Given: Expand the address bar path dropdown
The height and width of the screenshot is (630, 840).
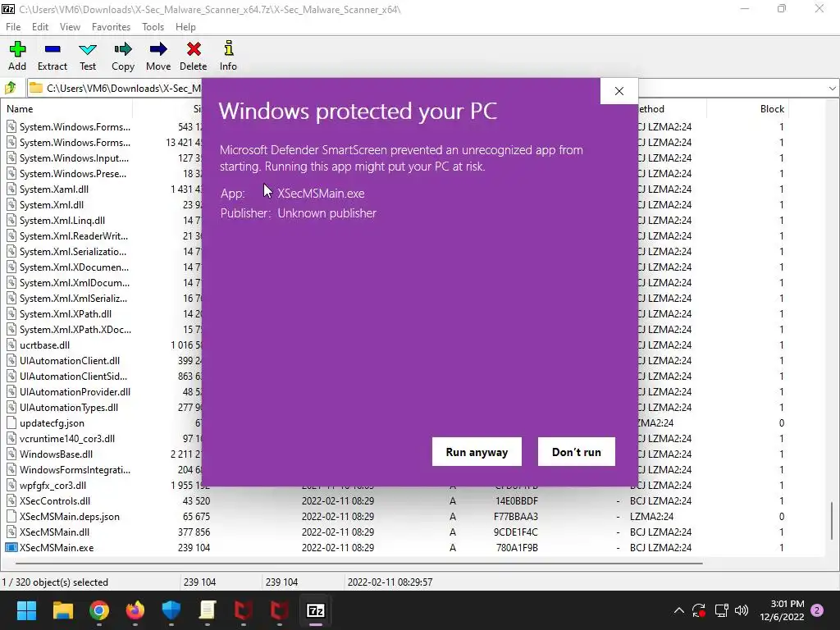Looking at the screenshot, I should (x=832, y=88).
